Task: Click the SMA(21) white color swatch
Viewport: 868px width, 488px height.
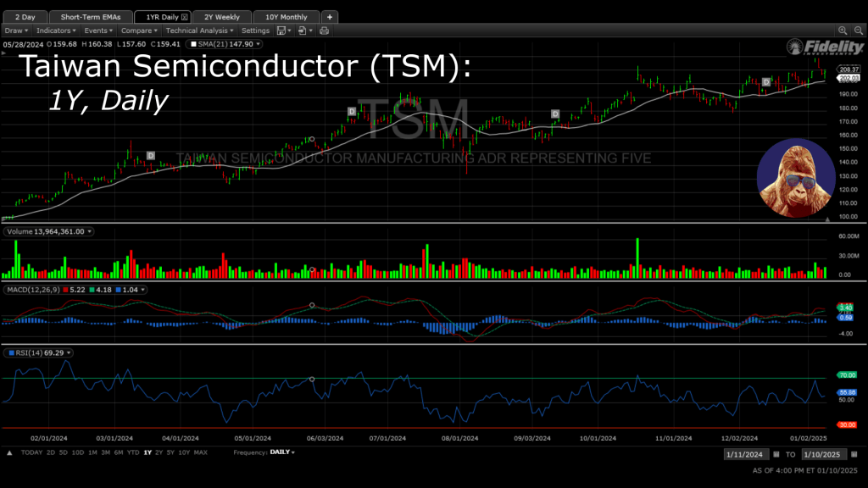Action: pos(194,44)
